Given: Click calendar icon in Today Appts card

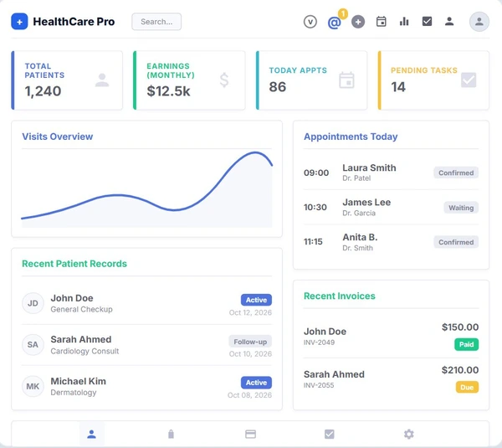Looking at the screenshot, I should pos(346,80).
